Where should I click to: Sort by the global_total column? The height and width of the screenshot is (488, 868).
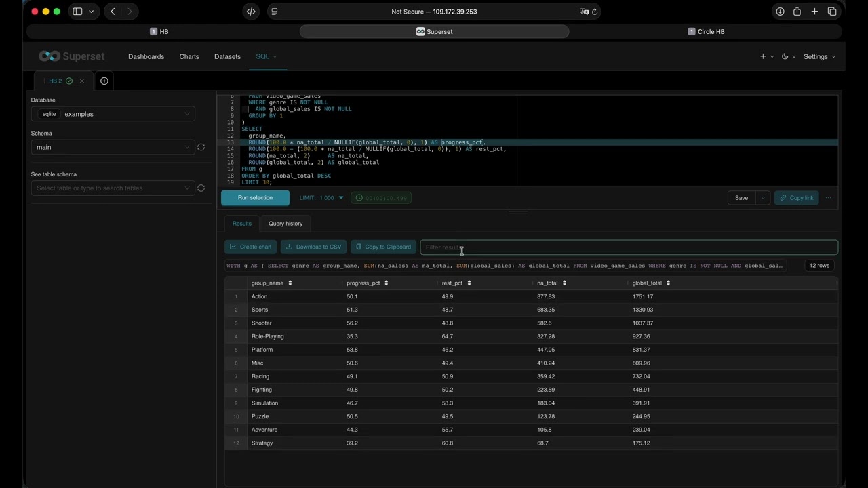668,283
